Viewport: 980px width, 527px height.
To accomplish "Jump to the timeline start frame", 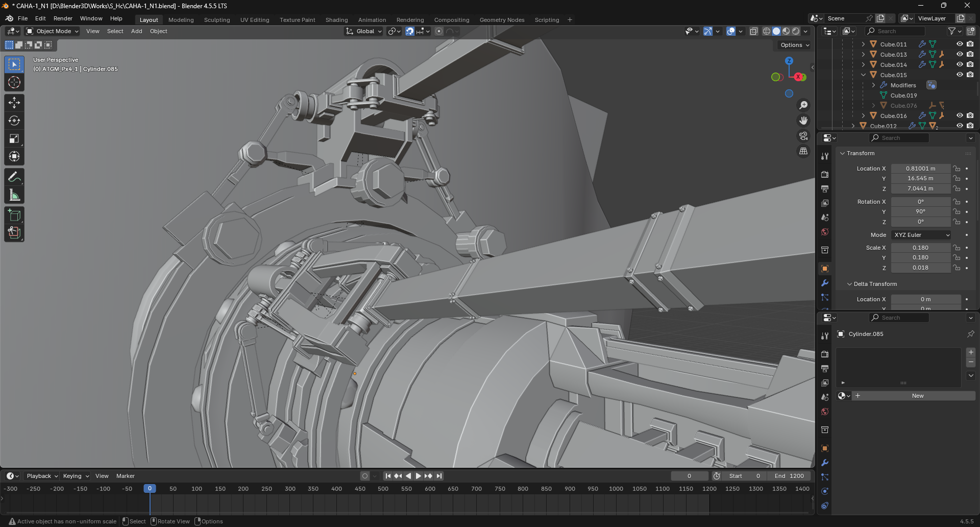I will tap(388, 476).
